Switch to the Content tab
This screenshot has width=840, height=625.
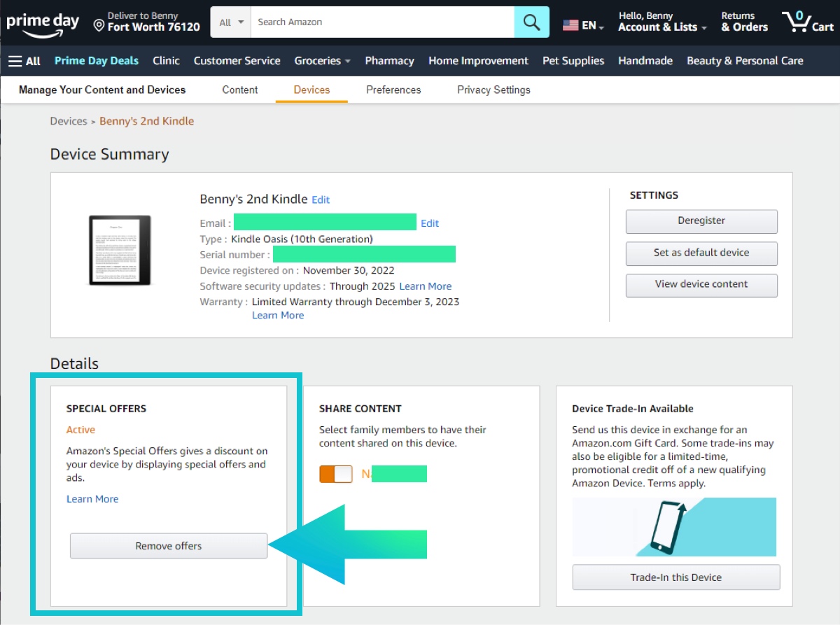pyautogui.click(x=239, y=90)
